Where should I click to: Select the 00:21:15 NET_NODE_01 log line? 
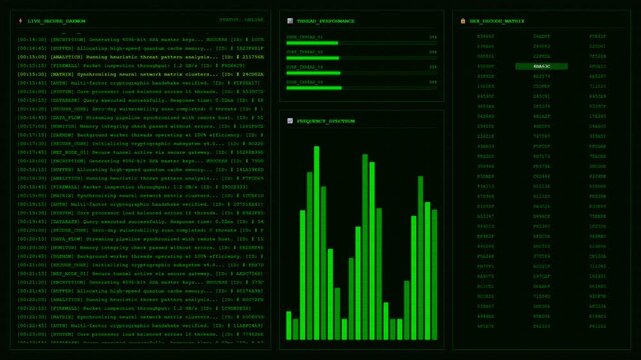(141, 274)
